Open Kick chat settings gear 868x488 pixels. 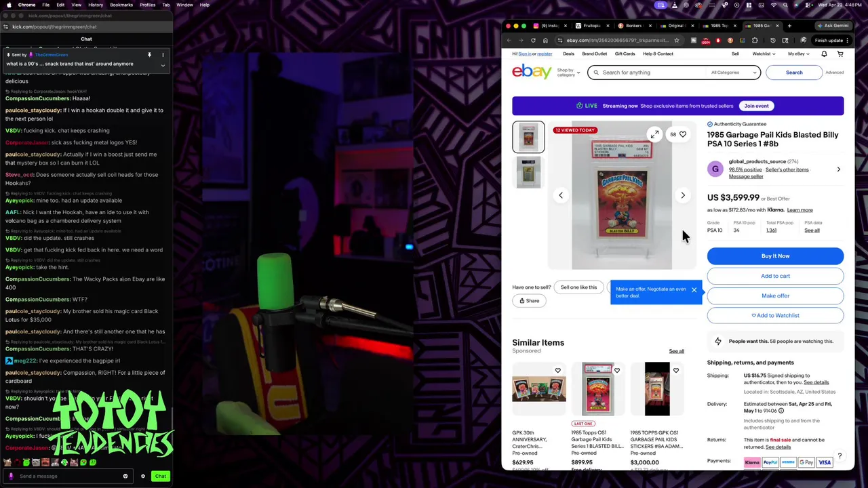143,476
